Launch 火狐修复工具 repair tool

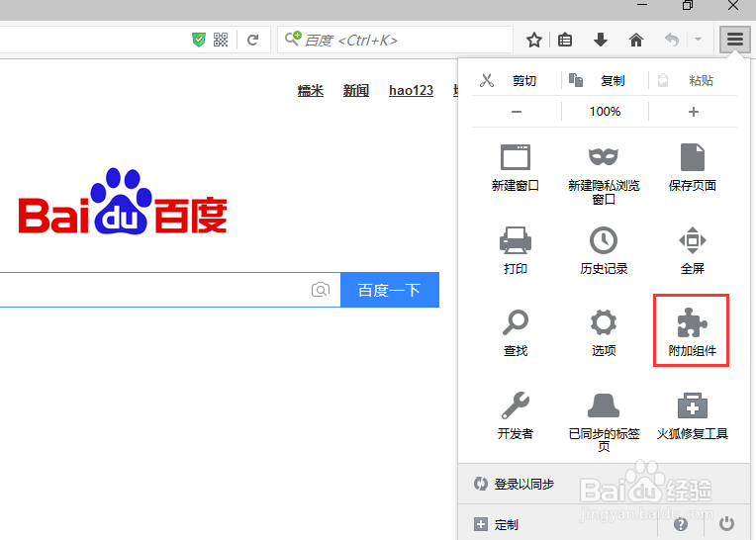(693, 415)
